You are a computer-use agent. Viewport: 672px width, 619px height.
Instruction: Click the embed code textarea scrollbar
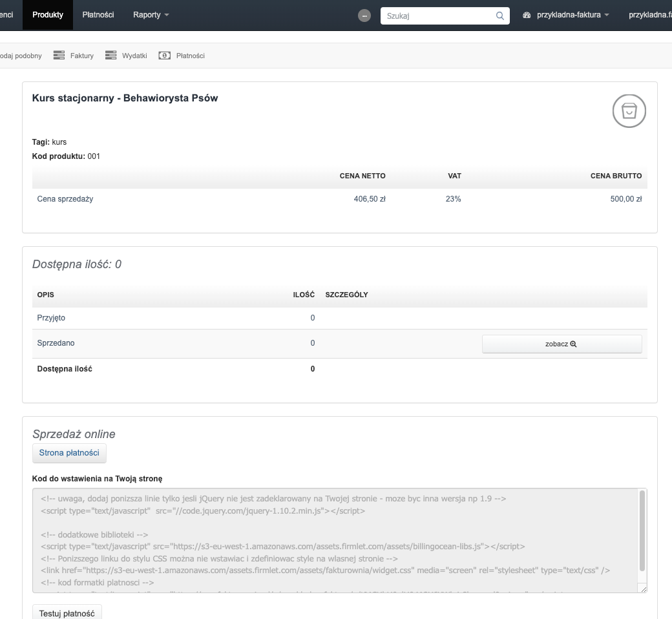pos(642,530)
